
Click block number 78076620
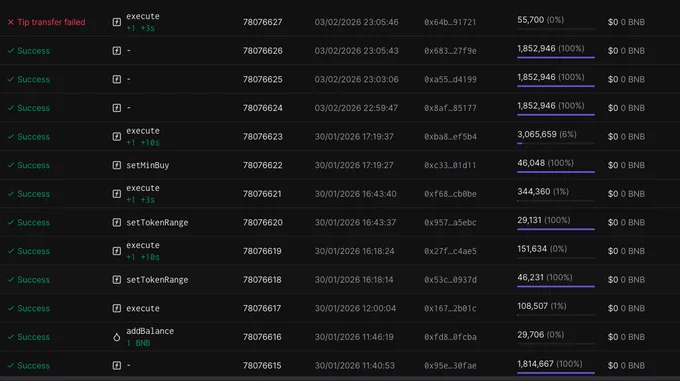click(x=262, y=222)
